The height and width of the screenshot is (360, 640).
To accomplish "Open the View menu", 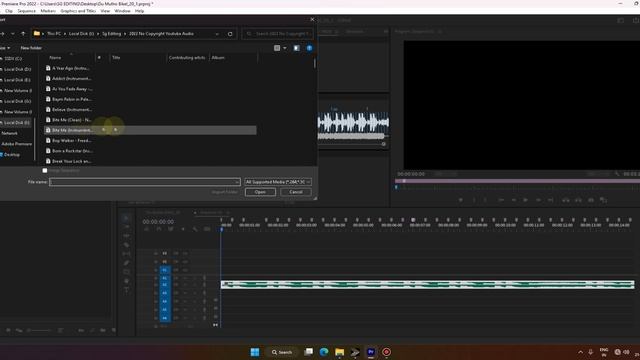I will pos(105,11).
